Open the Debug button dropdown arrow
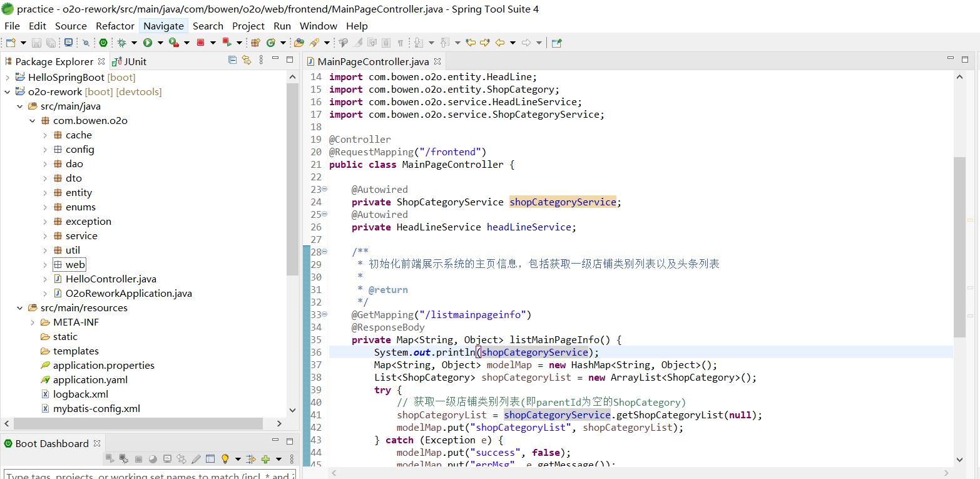 click(134, 43)
